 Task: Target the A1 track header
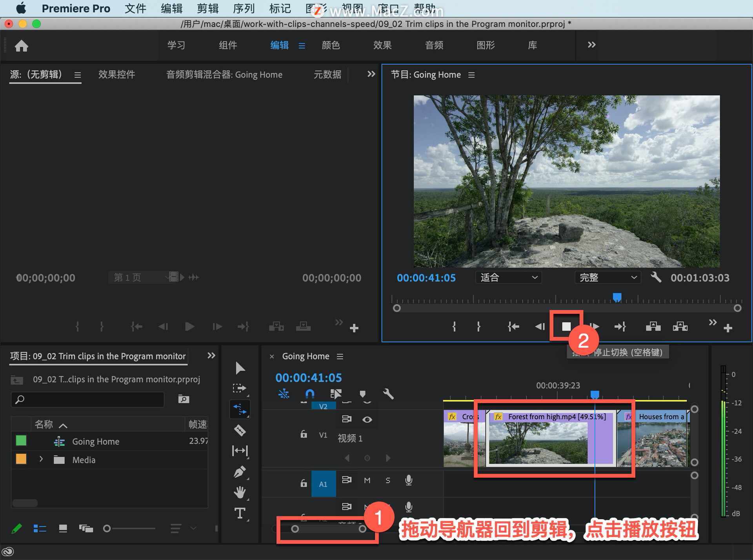click(323, 484)
